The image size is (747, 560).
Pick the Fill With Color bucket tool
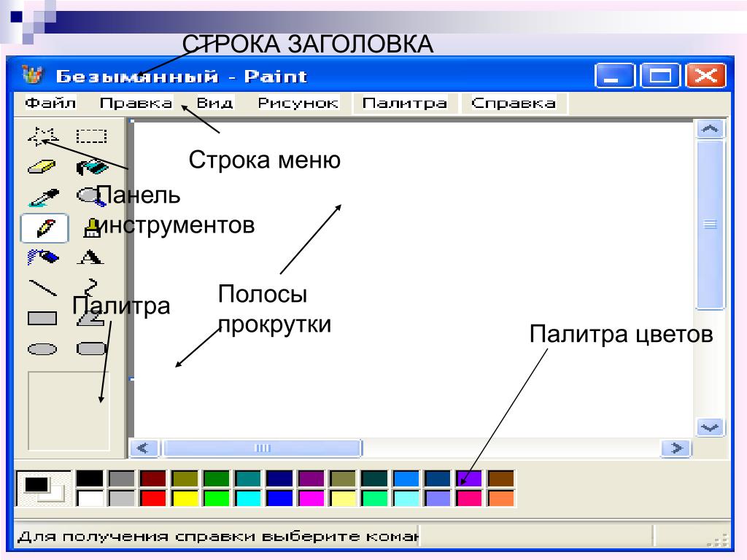[x=92, y=167]
